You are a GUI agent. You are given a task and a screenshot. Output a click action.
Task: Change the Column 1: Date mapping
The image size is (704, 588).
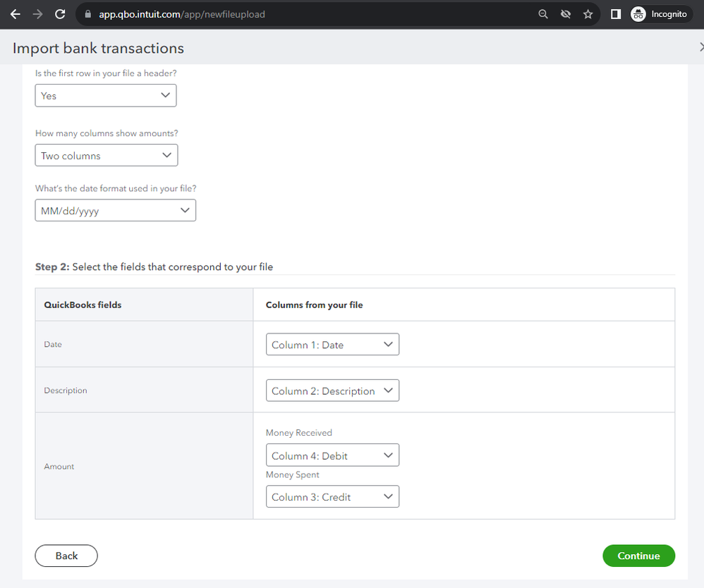pos(332,345)
